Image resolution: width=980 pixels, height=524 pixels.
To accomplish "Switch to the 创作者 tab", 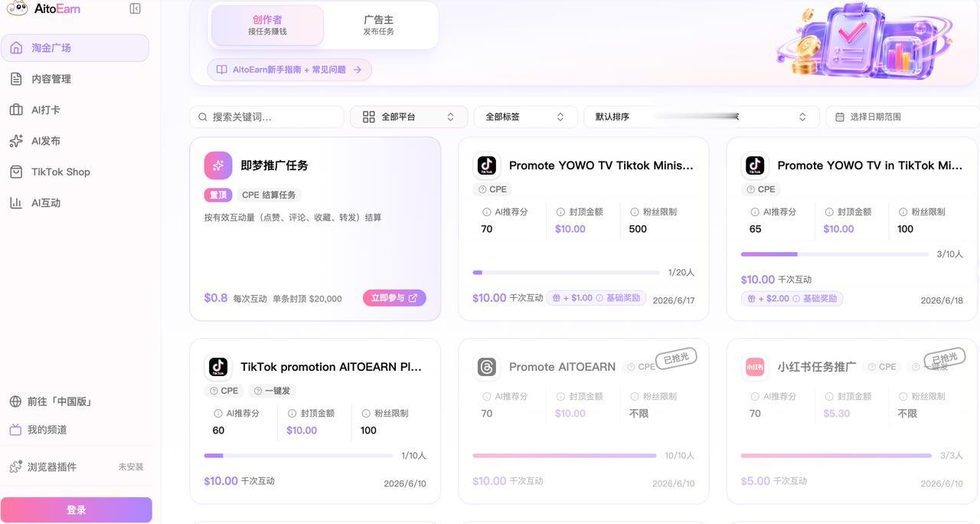I will click(x=267, y=25).
